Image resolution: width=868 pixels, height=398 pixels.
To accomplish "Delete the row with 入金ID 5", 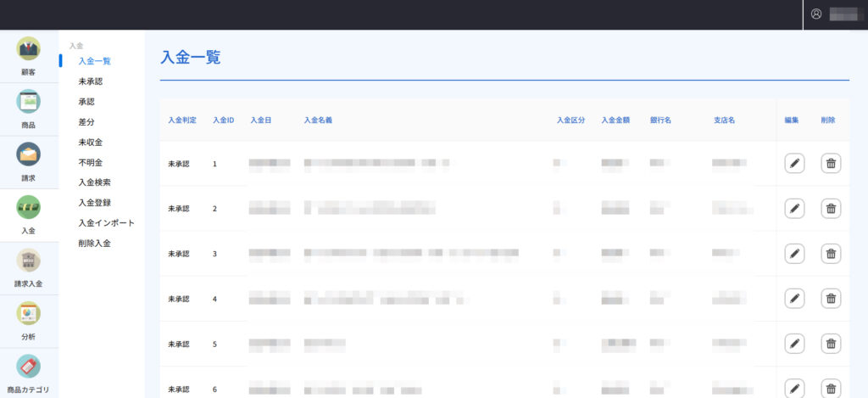I will click(x=831, y=343).
